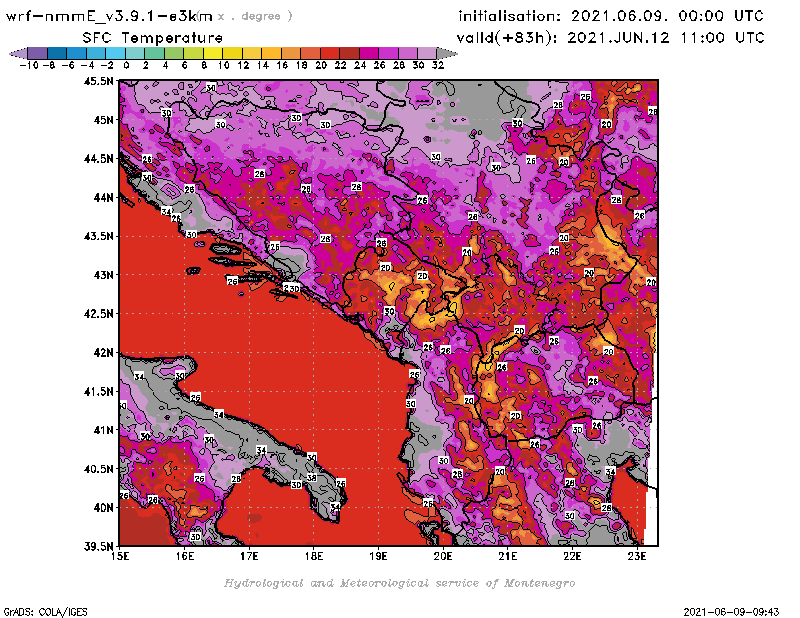Click the '32' legend tick label
The width and height of the screenshot is (800, 618).
coord(438,65)
